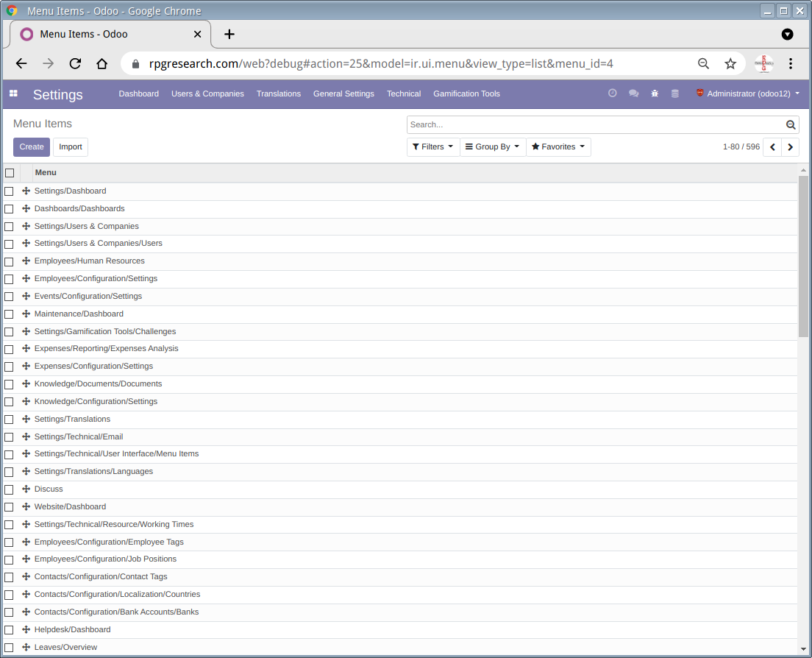Open the Odoo apps grid menu

[x=13, y=93]
